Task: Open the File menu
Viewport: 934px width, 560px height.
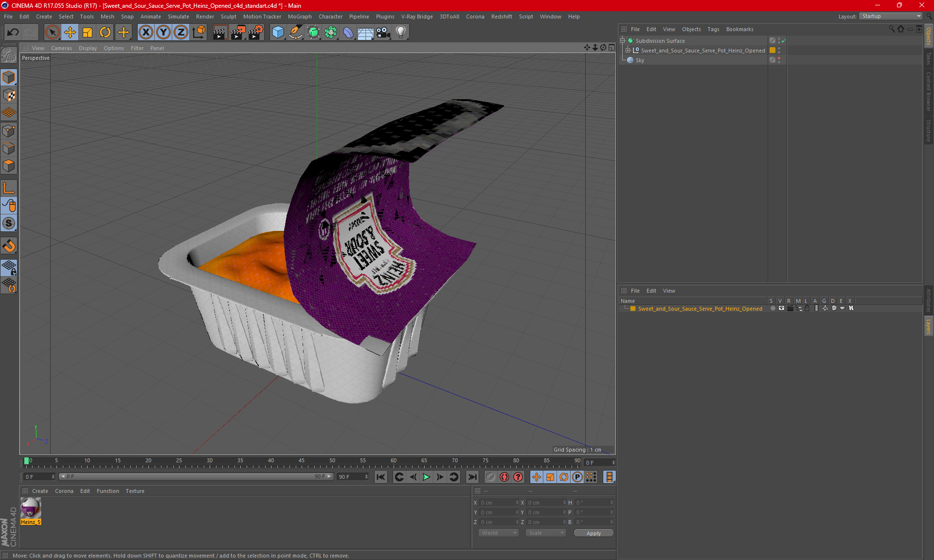Action: pos(8,17)
